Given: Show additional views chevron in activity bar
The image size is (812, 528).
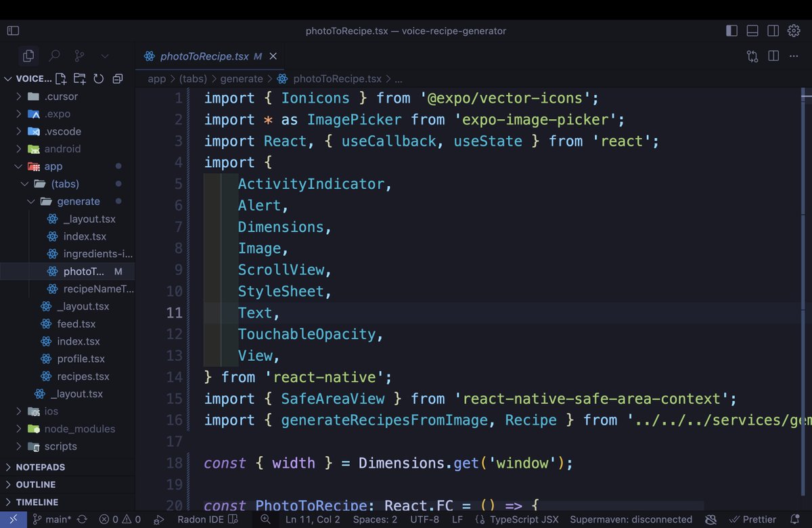Looking at the screenshot, I should 104,56.
